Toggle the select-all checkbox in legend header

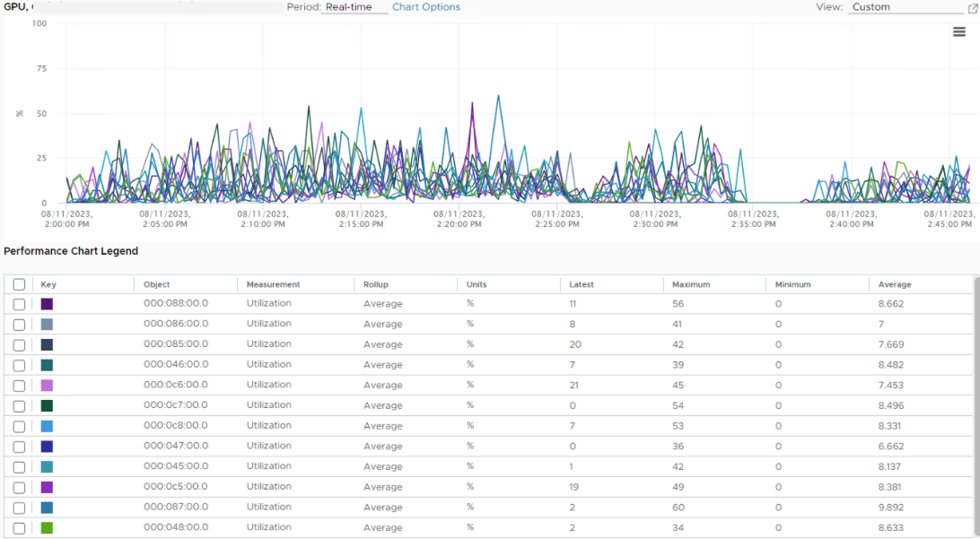[x=20, y=284]
